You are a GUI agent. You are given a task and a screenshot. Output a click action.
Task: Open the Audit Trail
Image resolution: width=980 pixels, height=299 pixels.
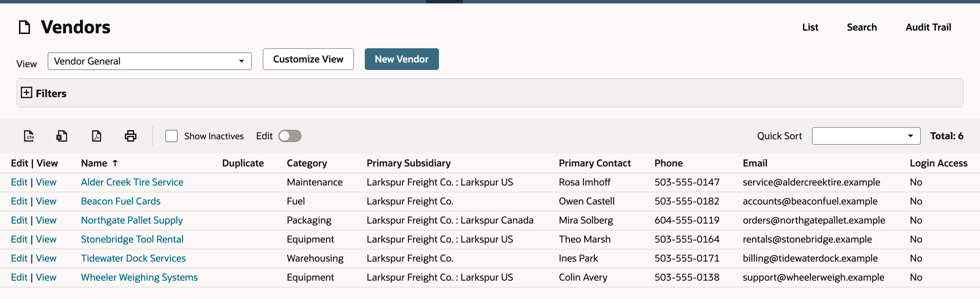point(928,28)
